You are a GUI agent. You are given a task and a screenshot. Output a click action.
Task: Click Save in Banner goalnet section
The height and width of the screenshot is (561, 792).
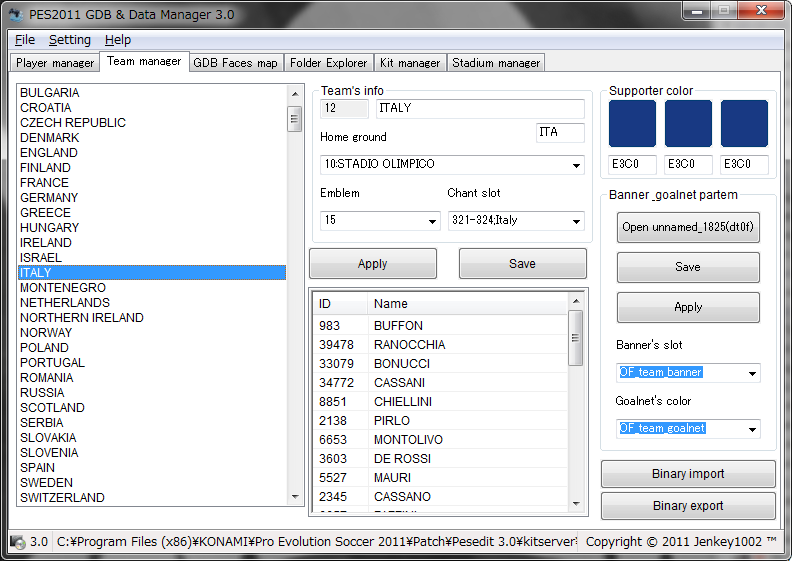[688, 267]
